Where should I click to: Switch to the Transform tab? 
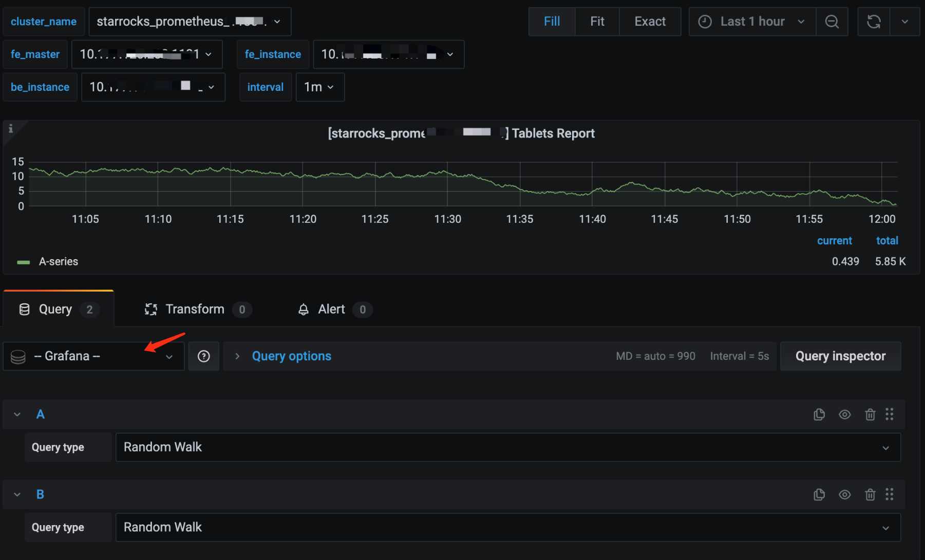point(195,310)
